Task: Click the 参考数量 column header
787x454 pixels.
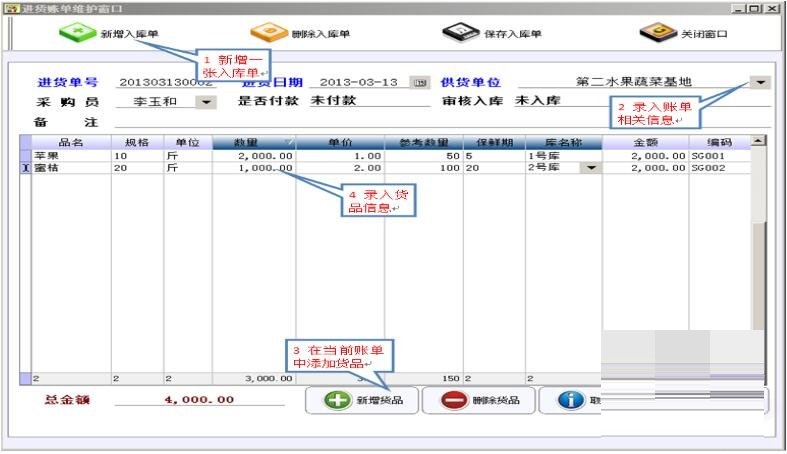Action: (x=424, y=142)
